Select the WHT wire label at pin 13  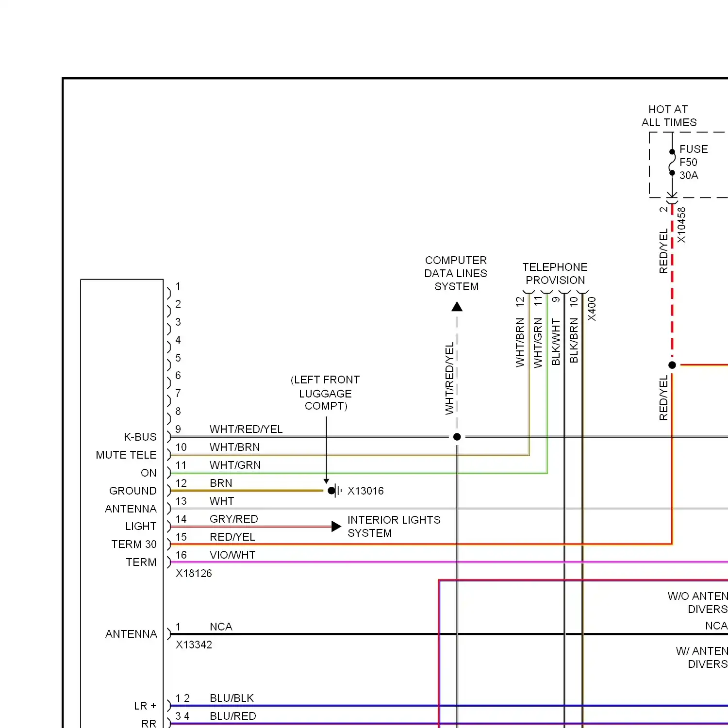pyautogui.click(x=222, y=501)
